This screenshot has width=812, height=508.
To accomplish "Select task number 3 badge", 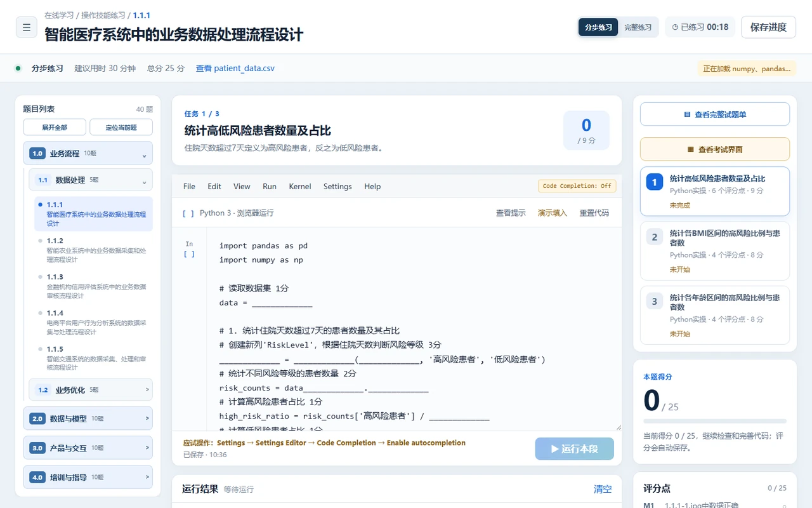I will pos(655,302).
